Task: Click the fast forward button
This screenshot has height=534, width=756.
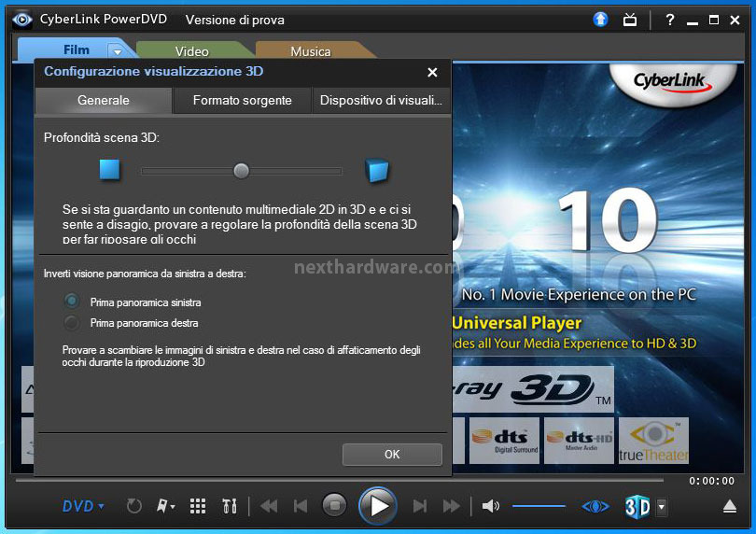Action: tap(452, 506)
